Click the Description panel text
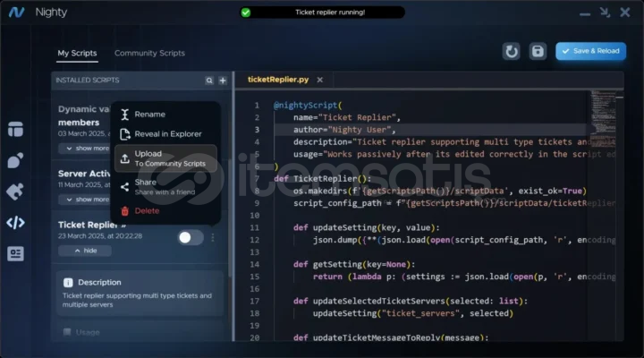Image resolution: width=644 pixels, height=358 pixels. (x=137, y=300)
